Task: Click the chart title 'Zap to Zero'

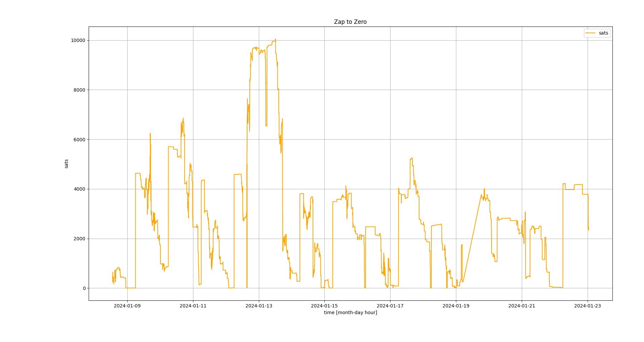Action: tap(350, 22)
